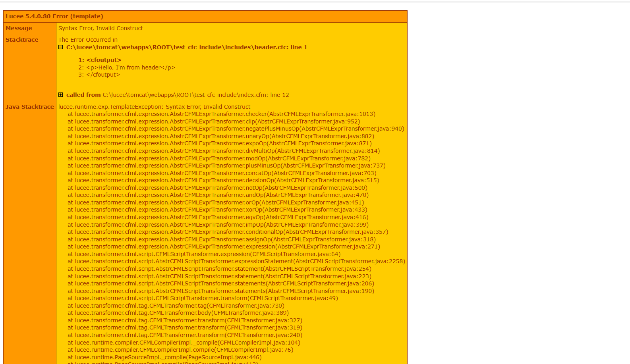Click the 'conditionalOp' stack trace line
Viewport: 630px width, 364px height.
tap(228, 232)
